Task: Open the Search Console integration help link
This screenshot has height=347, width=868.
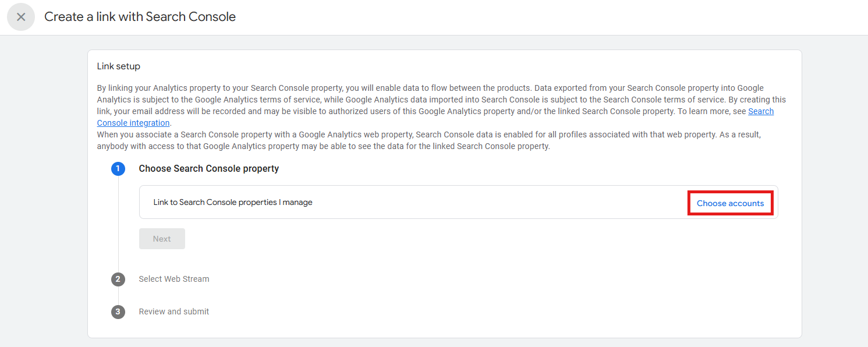Action: [435, 117]
